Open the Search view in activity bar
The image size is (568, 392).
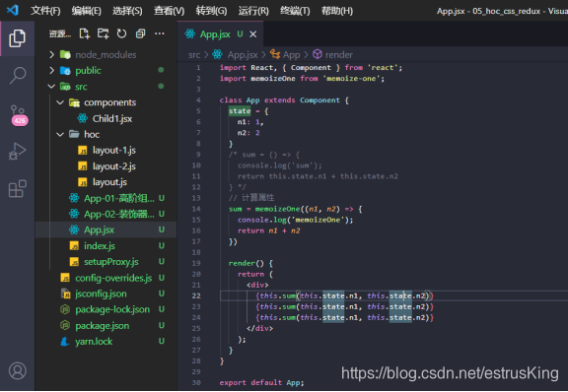click(17, 76)
